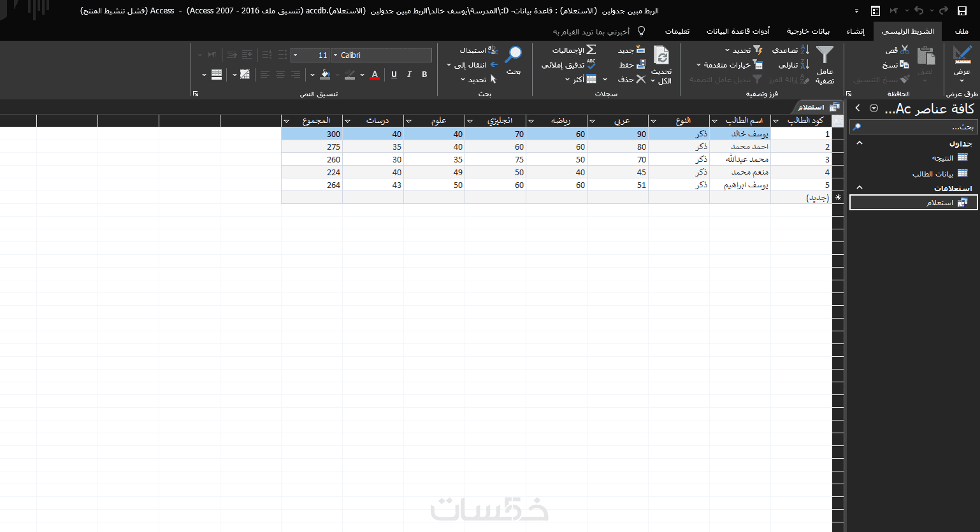The image size is (980, 532).
Task: Save the record with حفظ
Action: click(x=632, y=64)
